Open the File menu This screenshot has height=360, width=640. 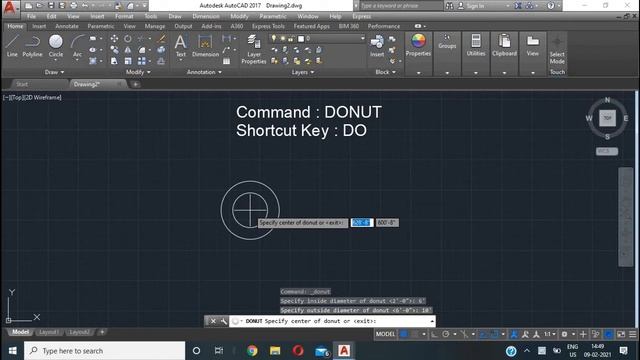click(31, 16)
